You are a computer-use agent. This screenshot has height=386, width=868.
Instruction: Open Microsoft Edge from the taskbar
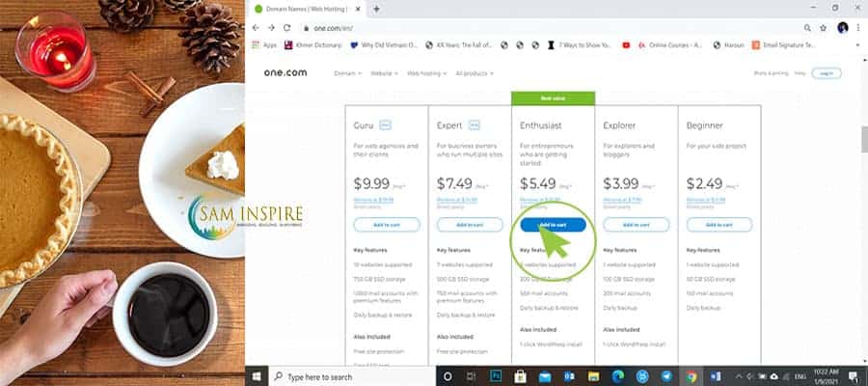pyautogui.click(x=617, y=376)
